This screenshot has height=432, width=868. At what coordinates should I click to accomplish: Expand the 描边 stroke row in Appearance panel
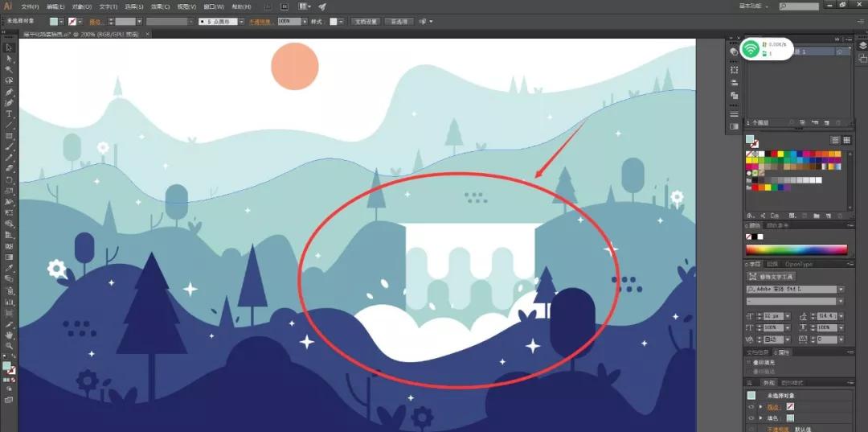pyautogui.click(x=760, y=407)
